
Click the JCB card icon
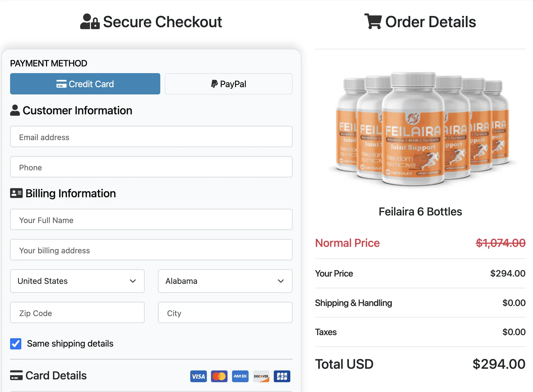tap(282, 376)
